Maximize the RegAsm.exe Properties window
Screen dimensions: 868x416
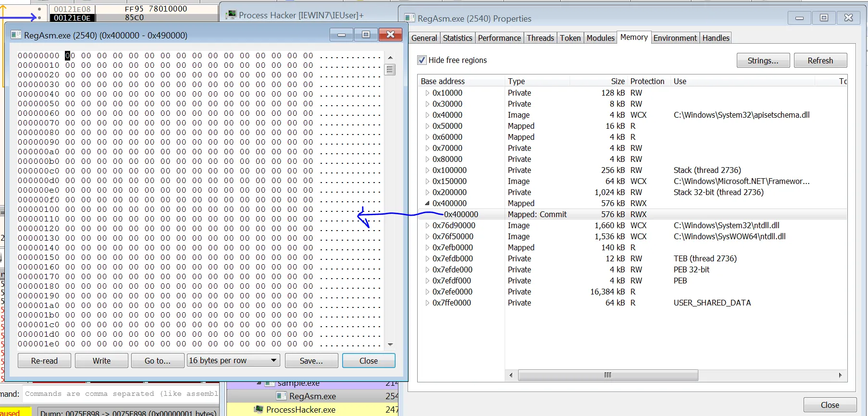(824, 18)
